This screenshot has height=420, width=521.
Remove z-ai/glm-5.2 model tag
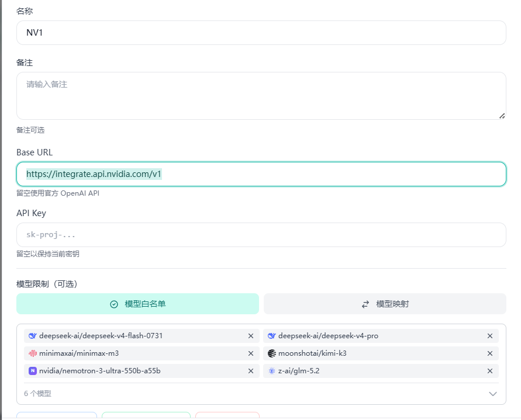490,371
